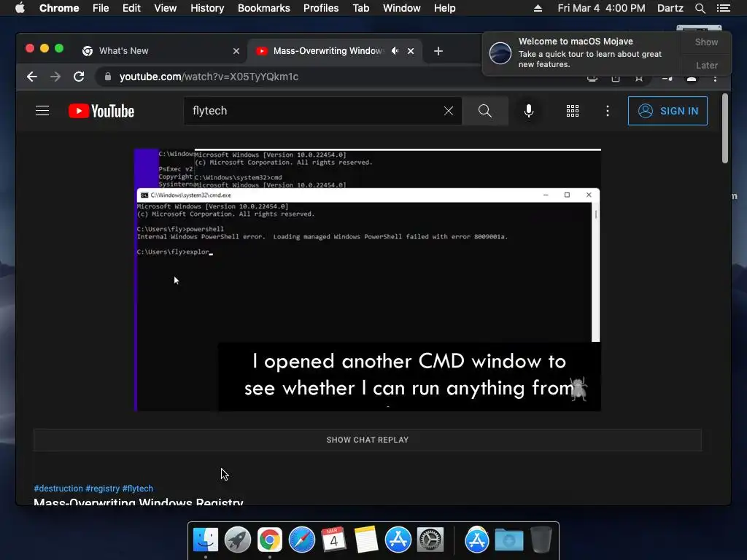The height and width of the screenshot is (560, 747).
Task: Close the What's New tab
Action: 236,51
